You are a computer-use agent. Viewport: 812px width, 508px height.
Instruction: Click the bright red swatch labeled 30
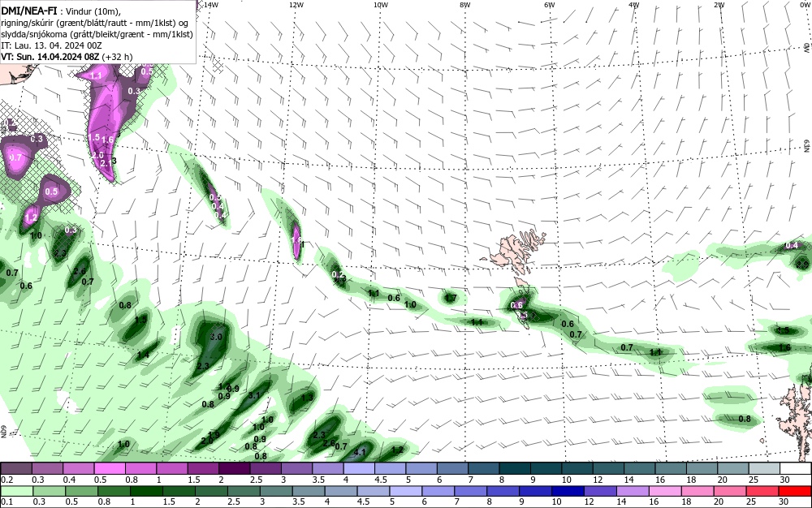[x=794, y=491]
